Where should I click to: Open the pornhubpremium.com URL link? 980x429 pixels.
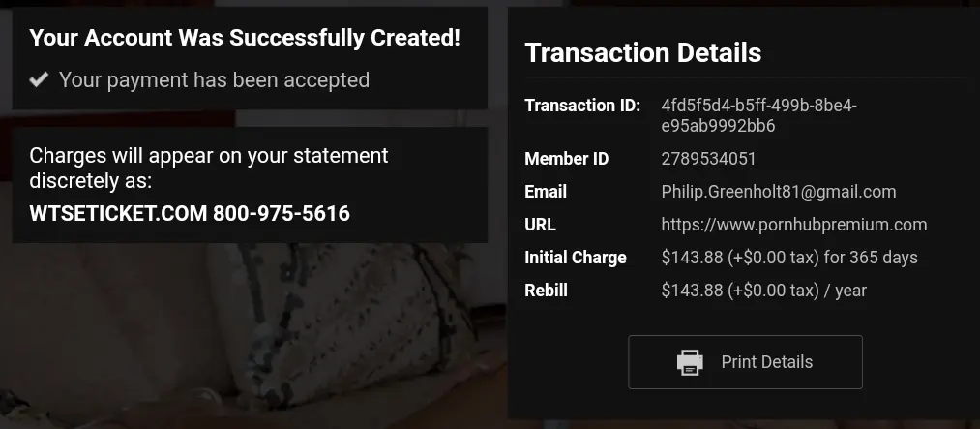click(x=793, y=225)
